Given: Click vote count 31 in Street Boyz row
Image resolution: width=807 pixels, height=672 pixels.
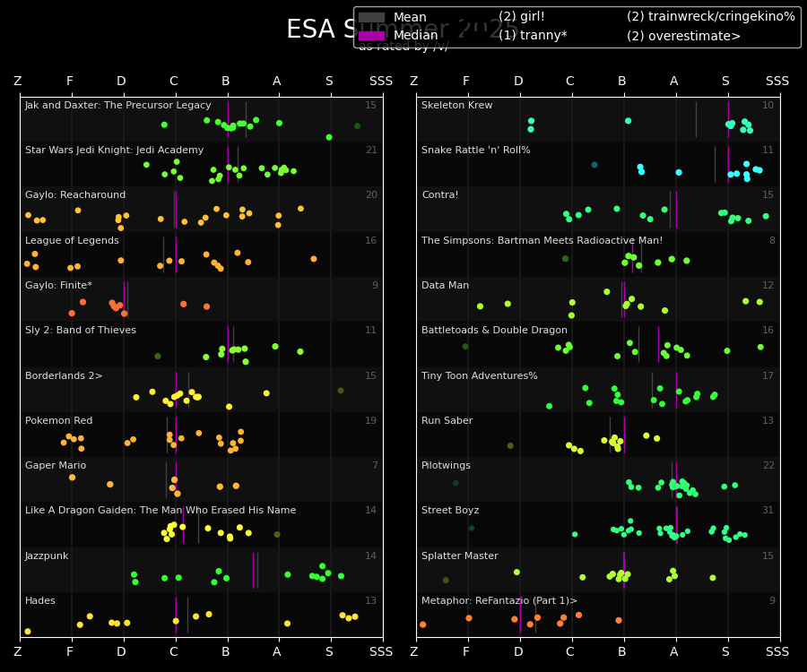Looking at the screenshot, I should (x=768, y=510).
